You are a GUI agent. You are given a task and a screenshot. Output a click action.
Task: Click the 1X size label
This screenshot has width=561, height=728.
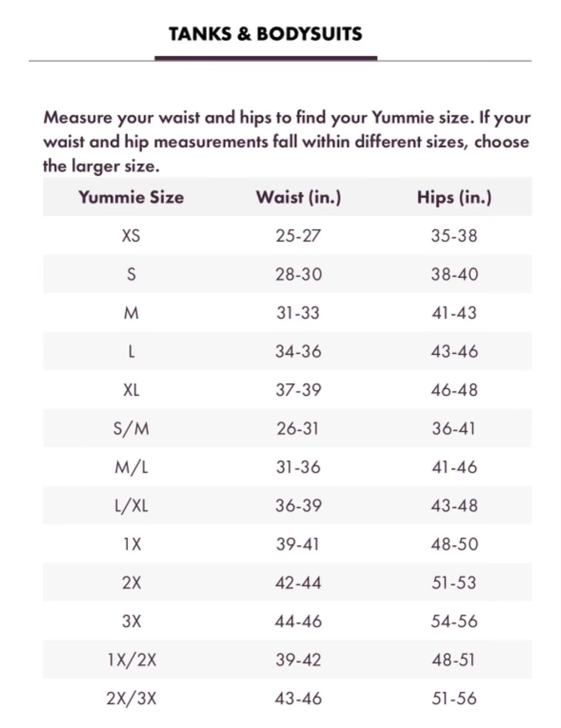(x=131, y=544)
